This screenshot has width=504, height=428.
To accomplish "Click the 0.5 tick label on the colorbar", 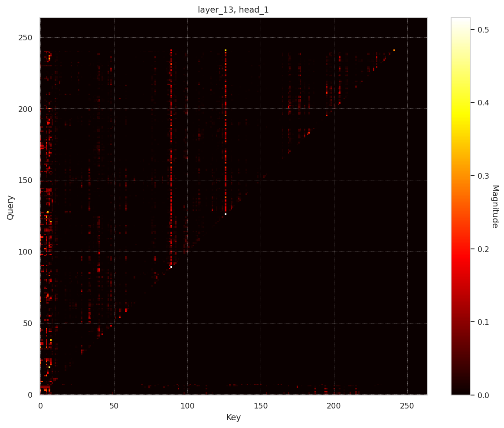I will point(482,30).
